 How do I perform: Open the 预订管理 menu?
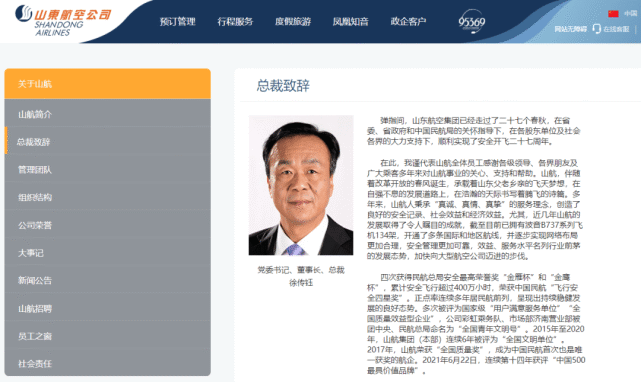point(178,21)
